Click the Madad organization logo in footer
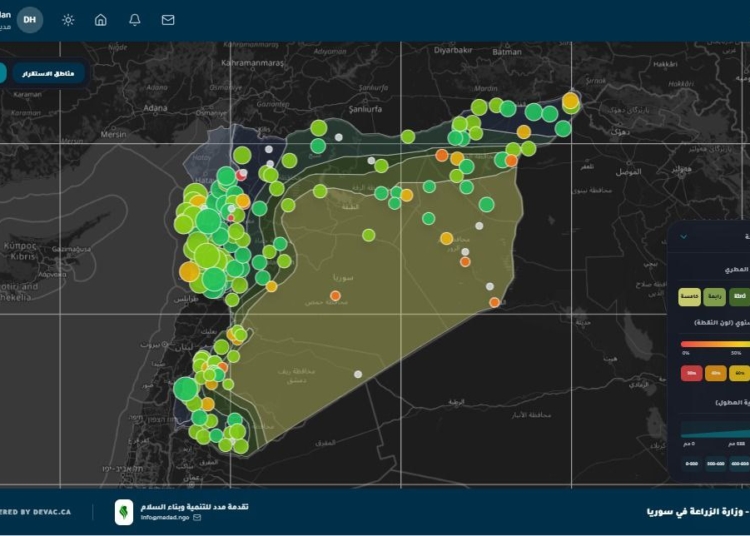This screenshot has height=536, width=750. (x=123, y=512)
